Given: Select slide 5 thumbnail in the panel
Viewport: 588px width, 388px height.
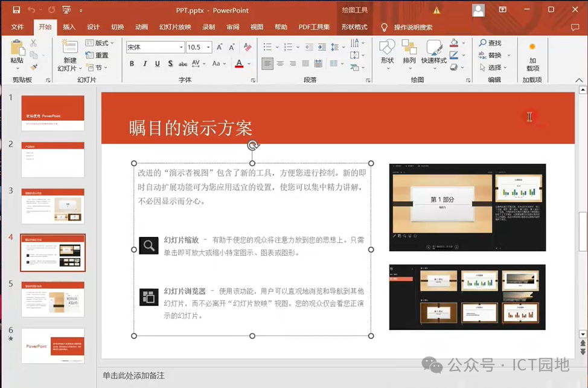Looking at the screenshot, I should point(53,299).
